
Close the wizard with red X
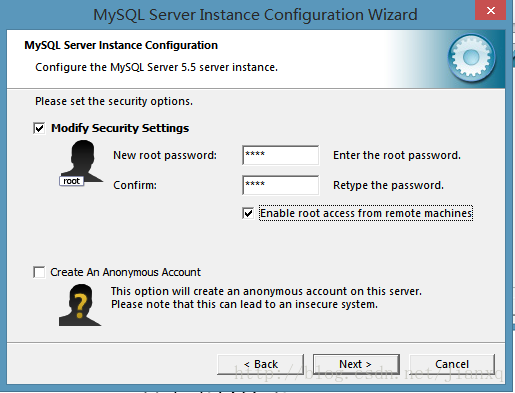[491, 10]
